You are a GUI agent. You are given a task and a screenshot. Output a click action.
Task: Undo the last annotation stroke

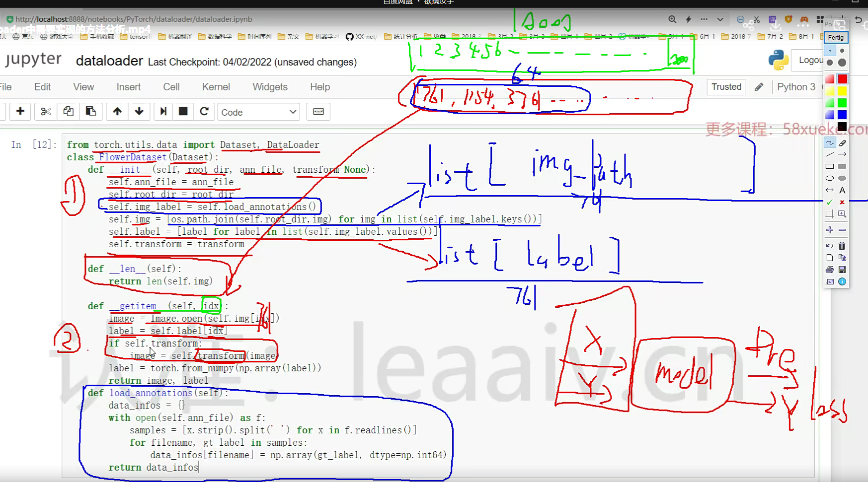point(830,246)
